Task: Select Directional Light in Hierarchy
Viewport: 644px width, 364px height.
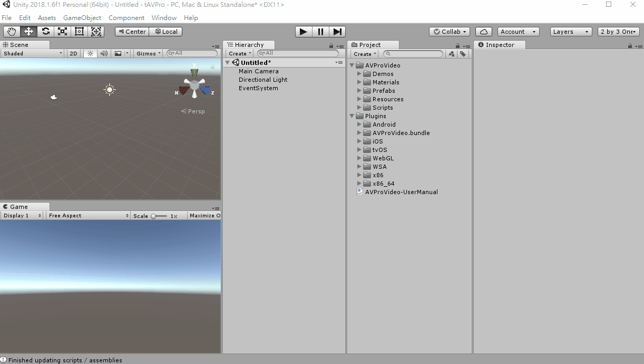Action: (x=263, y=80)
